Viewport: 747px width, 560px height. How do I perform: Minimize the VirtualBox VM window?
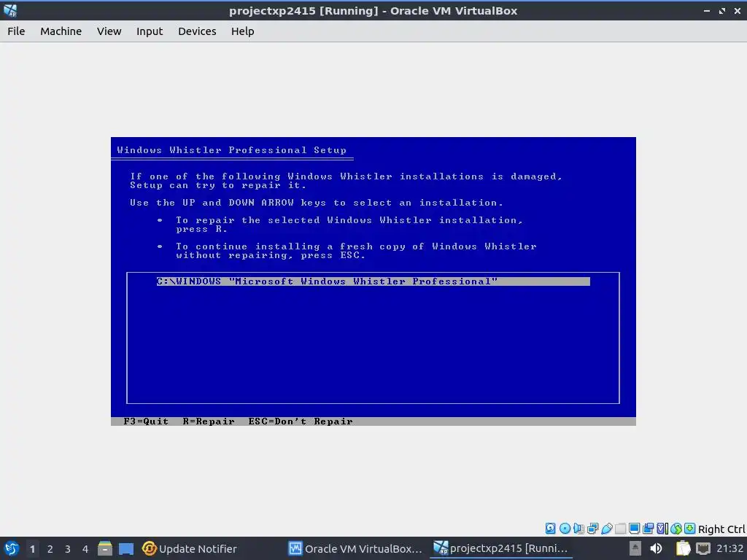(706, 10)
